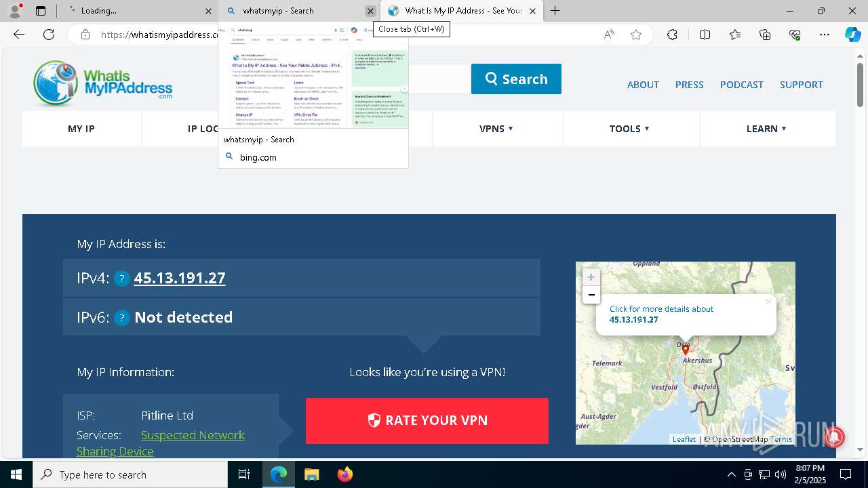Open Edge Settings and more menu
The width and height of the screenshot is (868, 488).
coord(825,35)
